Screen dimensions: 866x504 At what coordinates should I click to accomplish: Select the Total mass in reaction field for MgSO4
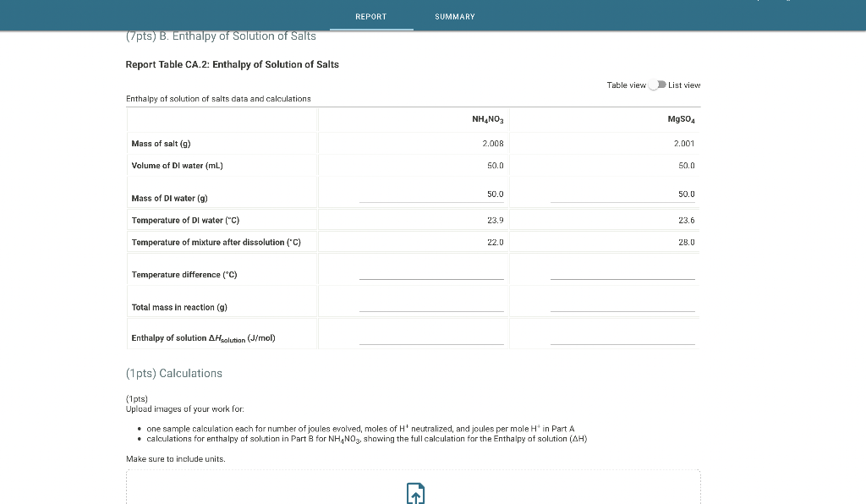point(622,309)
